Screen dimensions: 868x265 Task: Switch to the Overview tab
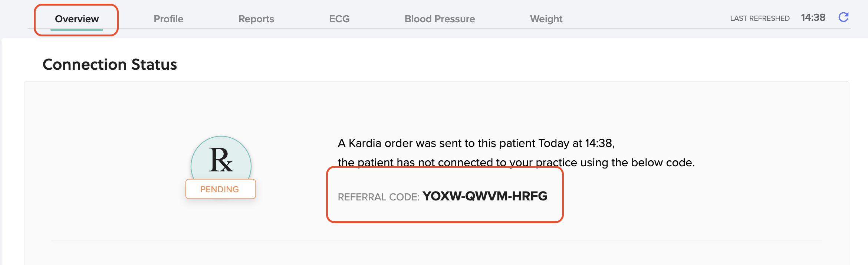point(77,19)
